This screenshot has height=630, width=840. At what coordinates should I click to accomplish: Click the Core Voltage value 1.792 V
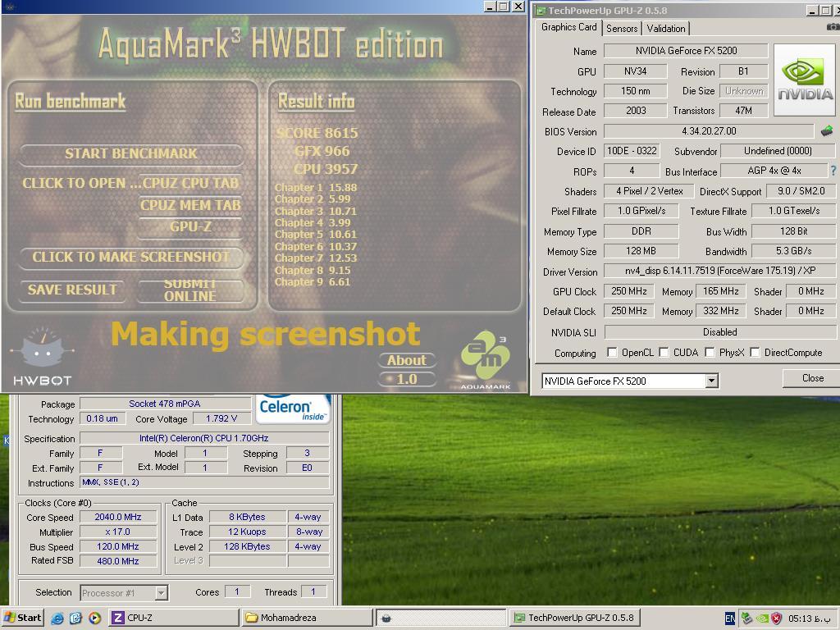click(x=221, y=418)
